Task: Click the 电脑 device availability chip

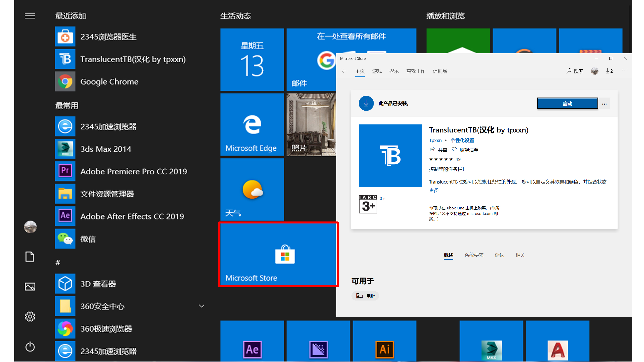Action: click(365, 296)
